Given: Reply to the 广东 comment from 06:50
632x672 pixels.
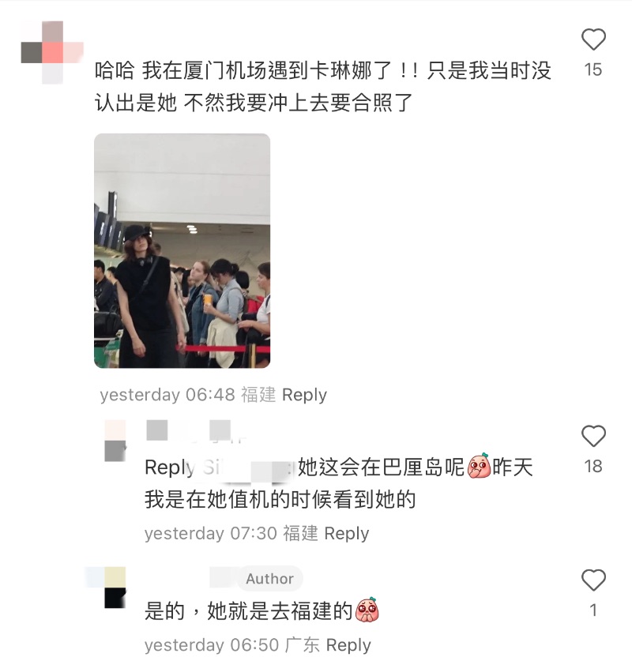Looking at the screenshot, I should tap(348, 645).
